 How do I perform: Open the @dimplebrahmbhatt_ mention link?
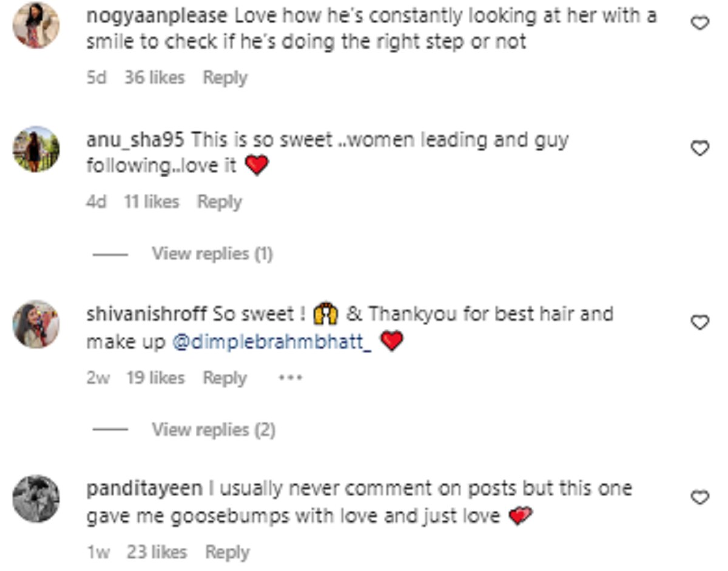coord(272,342)
